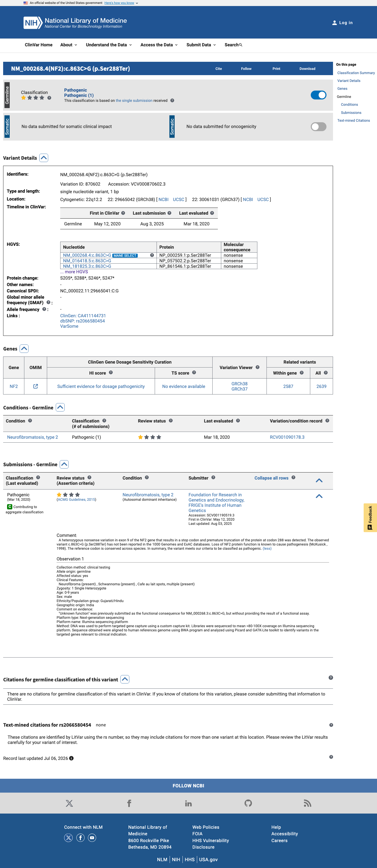377x868 pixels.
Task: Click the help icon next to TS score
Action: tap(194, 372)
